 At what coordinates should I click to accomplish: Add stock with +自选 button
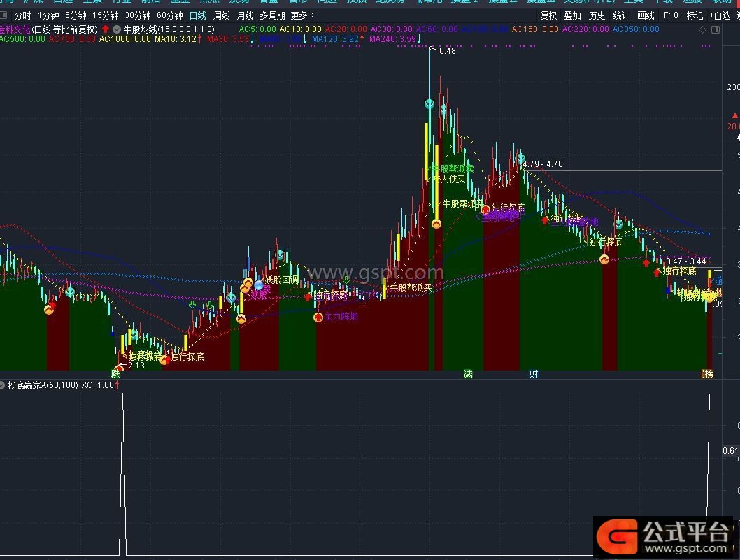pos(720,15)
